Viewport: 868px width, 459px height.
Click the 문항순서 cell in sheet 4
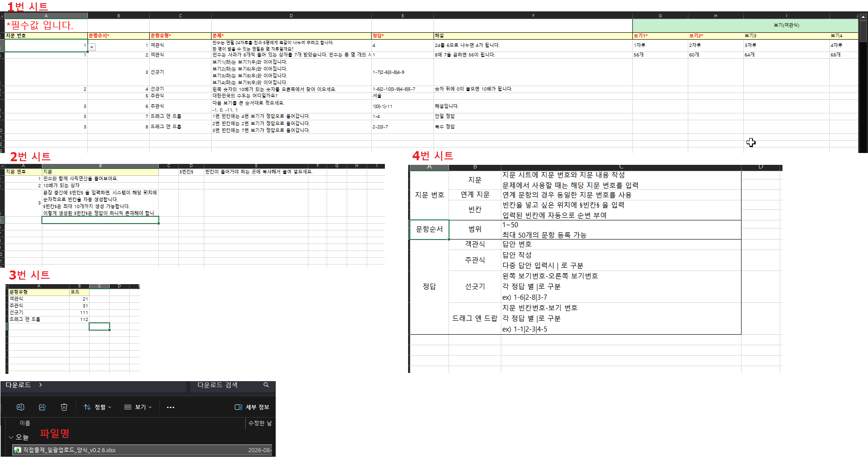(x=429, y=229)
